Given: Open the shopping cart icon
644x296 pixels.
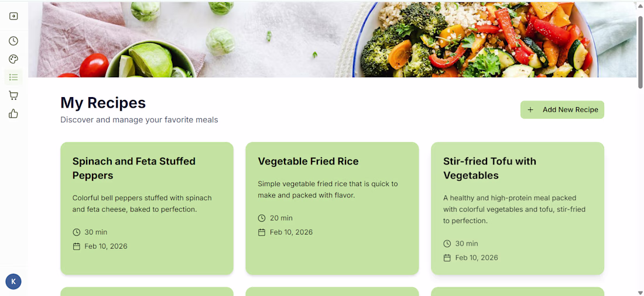Looking at the screenshot, I should pyautogui.click(x=13, y=96).
